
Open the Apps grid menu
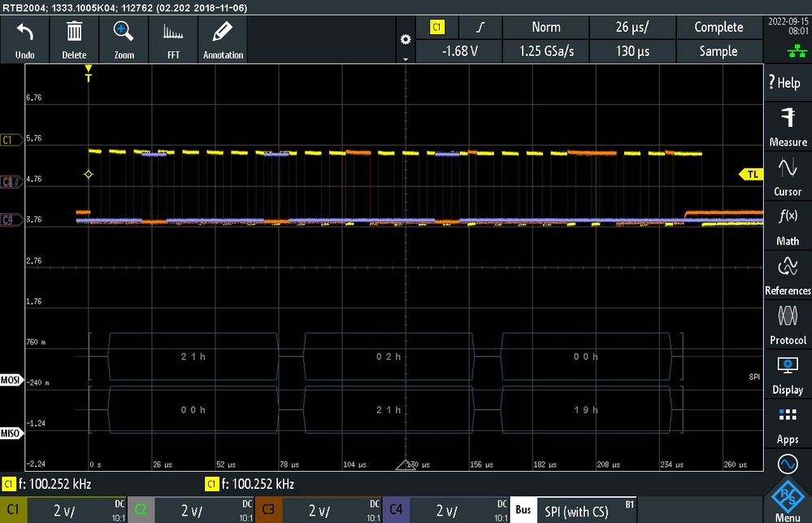(787, 425)
